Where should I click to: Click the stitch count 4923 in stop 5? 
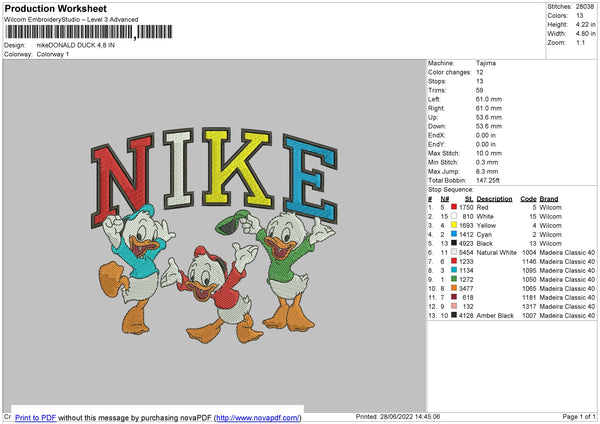tap(466, 243)
